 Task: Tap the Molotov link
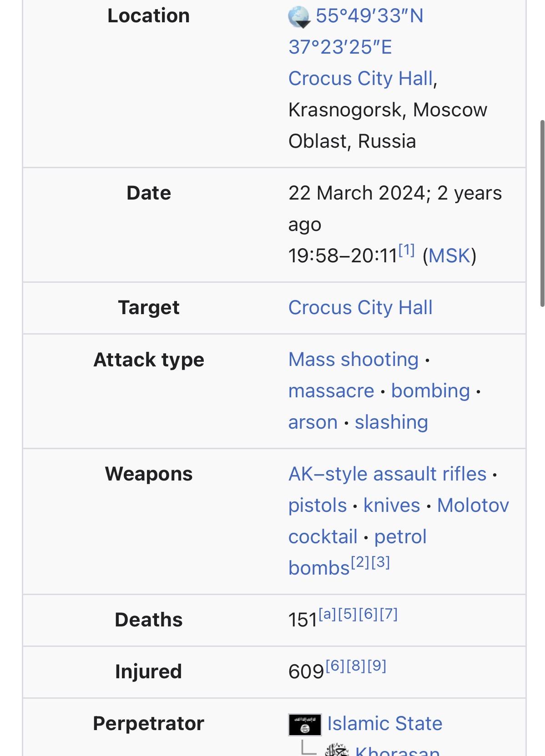[x=473, y=506]
